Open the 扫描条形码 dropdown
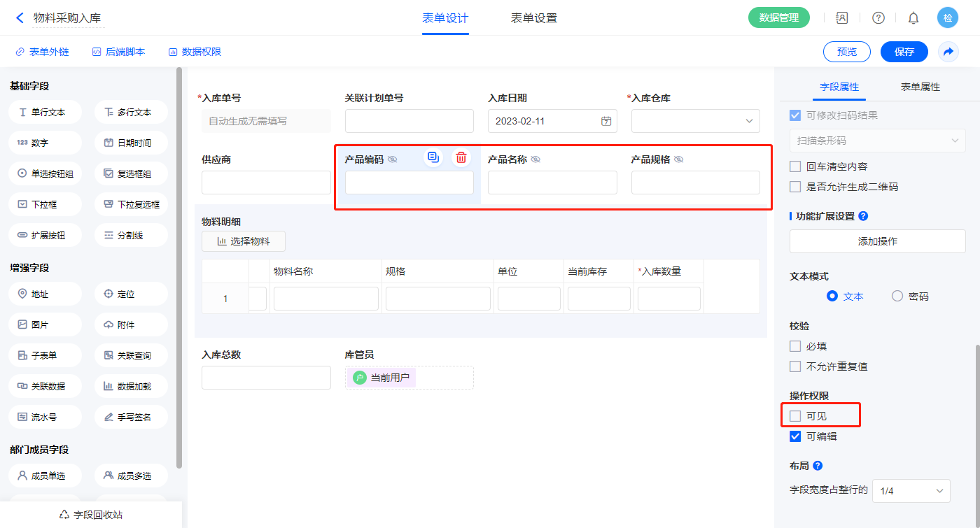Image resolution: width=980 pixels, height=528 pixels. 877,141
